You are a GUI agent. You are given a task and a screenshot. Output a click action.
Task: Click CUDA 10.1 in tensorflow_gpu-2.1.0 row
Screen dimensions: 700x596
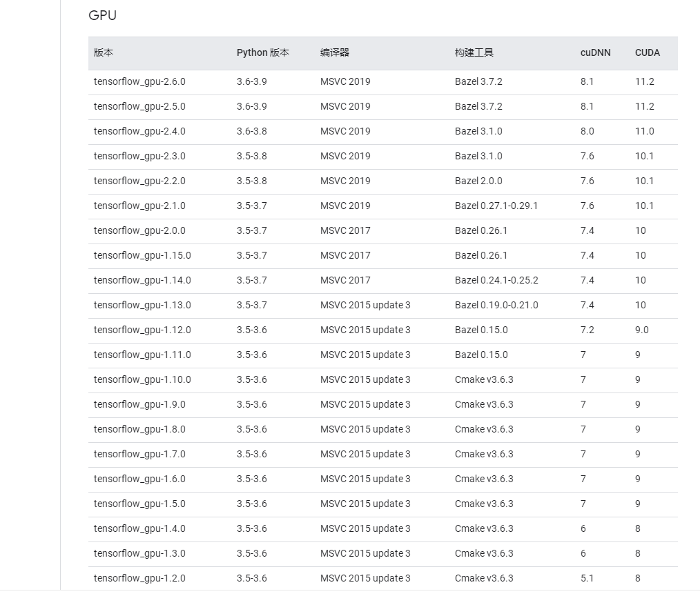click(x=644, y=206)
